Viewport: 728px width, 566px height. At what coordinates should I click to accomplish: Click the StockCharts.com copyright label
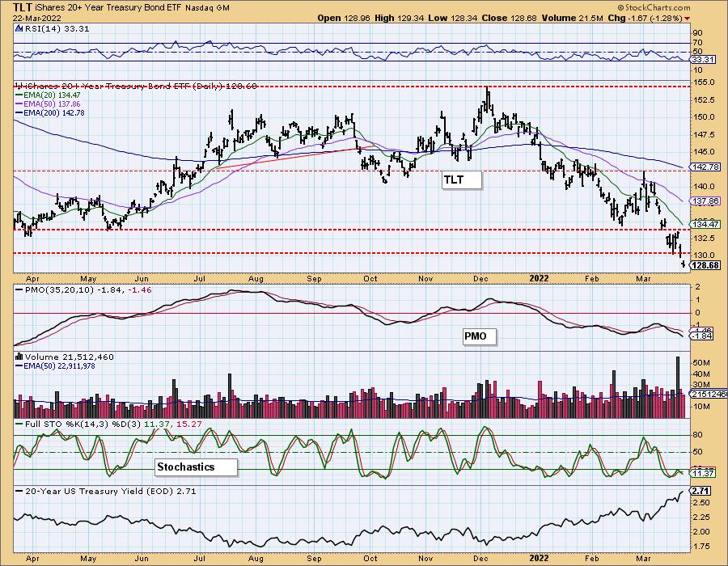(x=654, y=7)
